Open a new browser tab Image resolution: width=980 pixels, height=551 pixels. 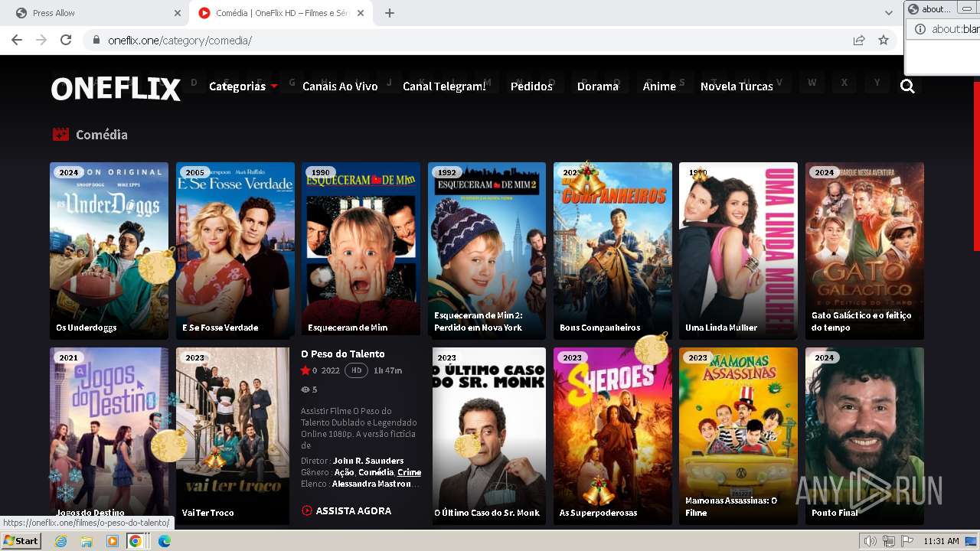point(390,13)
